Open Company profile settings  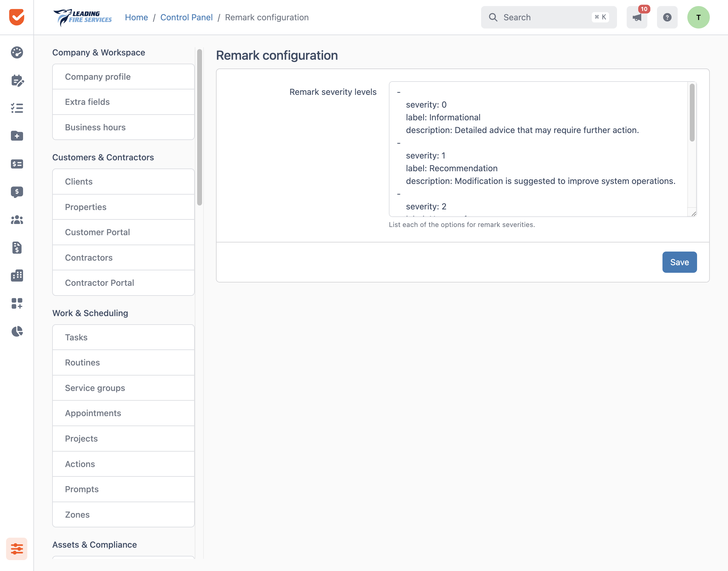[x=123, y=77]
